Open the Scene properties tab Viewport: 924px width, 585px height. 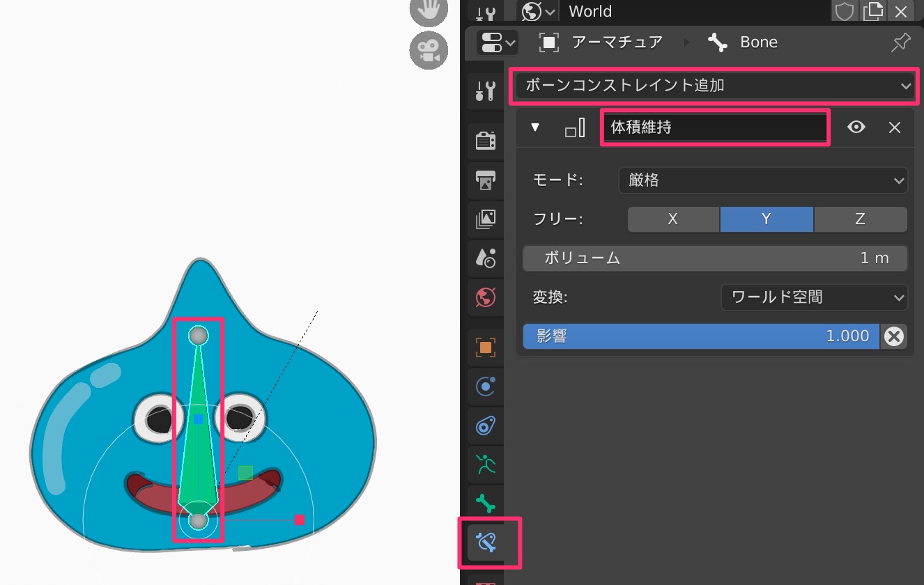[486, 258]
